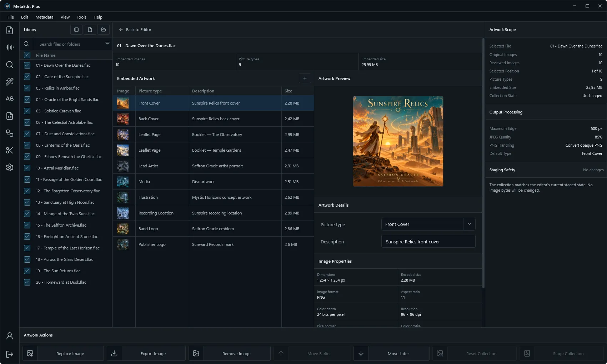This screenshot has width=607, height=364.
Task: Click the Replace Image icon
Action: (x=30, y=353)
